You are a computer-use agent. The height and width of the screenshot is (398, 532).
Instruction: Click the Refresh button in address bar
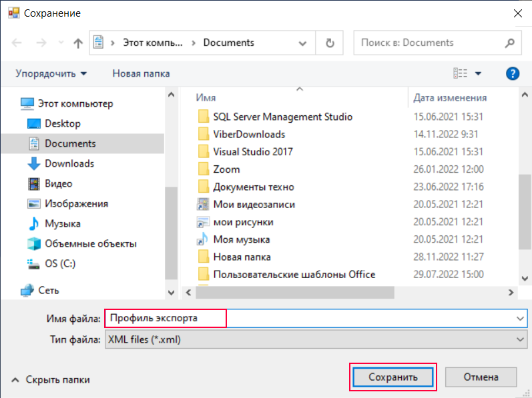pos(329,43)
